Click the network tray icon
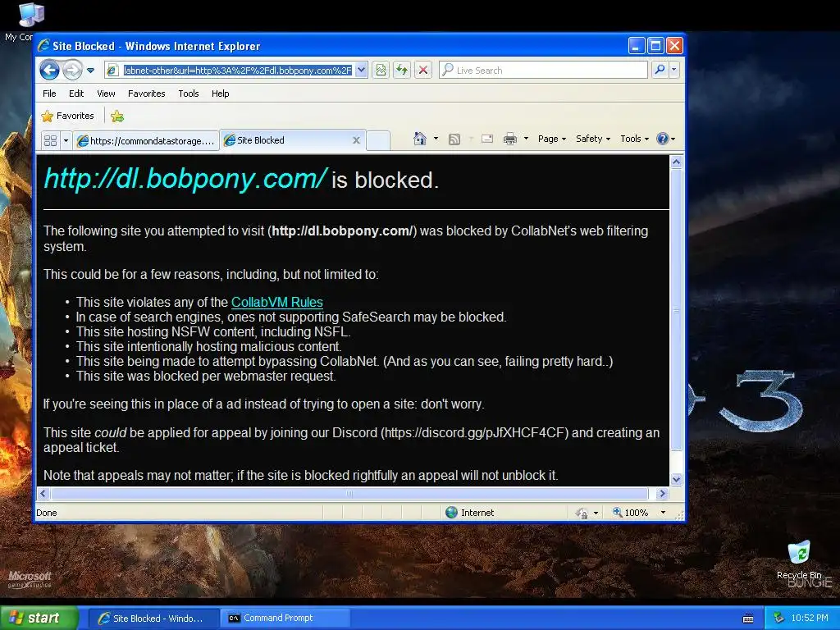 click(779, 619)
